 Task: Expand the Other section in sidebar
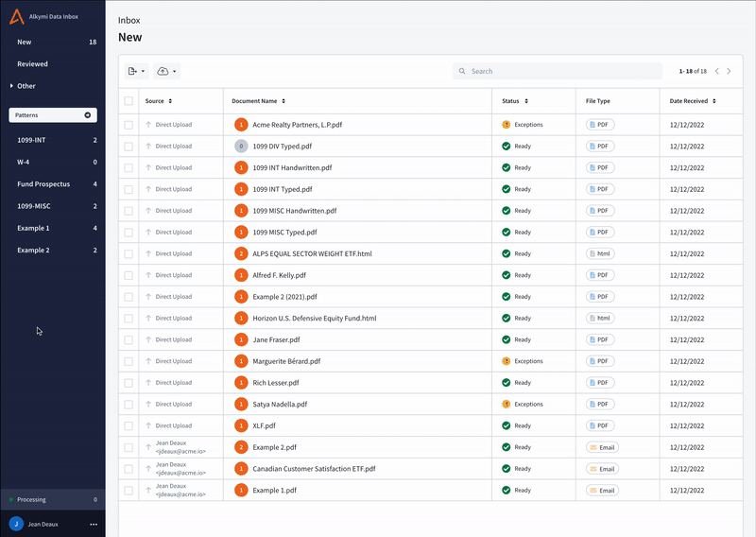click(26, 86)
